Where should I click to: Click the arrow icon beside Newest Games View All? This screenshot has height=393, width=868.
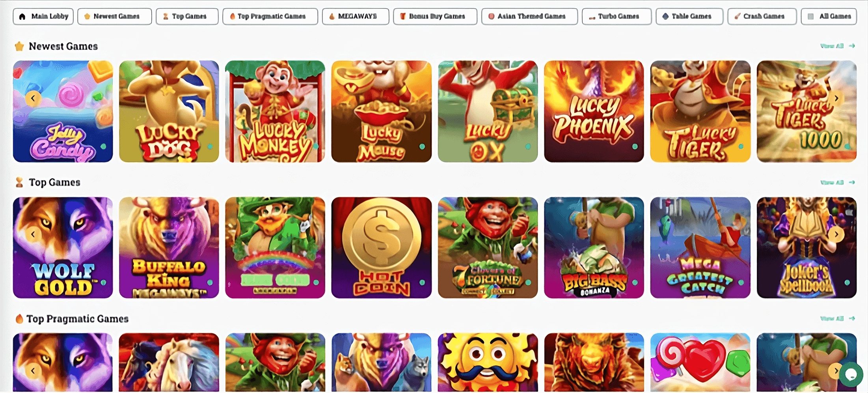coord(852,46)
